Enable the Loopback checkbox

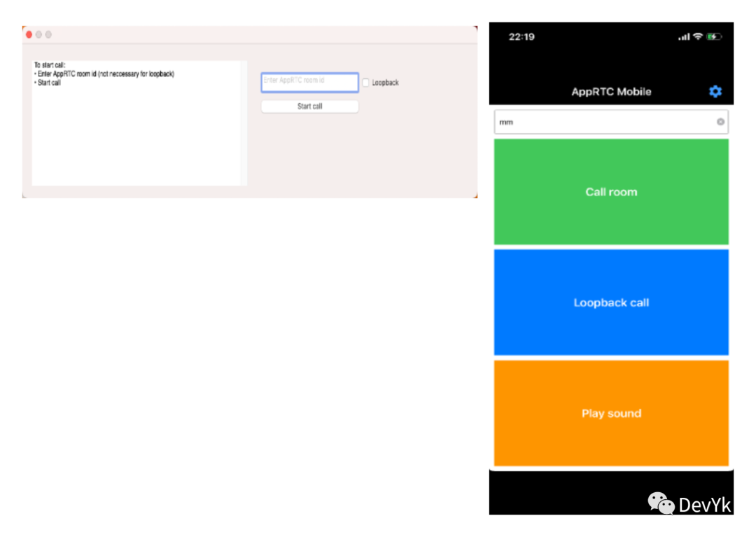[x=365, y=83]
